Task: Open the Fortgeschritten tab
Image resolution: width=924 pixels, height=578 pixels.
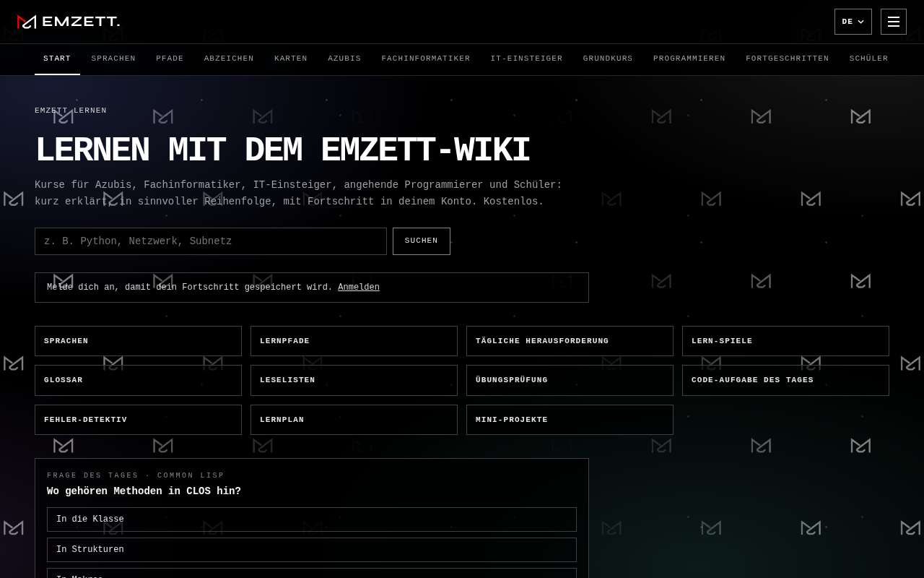Action: pos(788,59)
